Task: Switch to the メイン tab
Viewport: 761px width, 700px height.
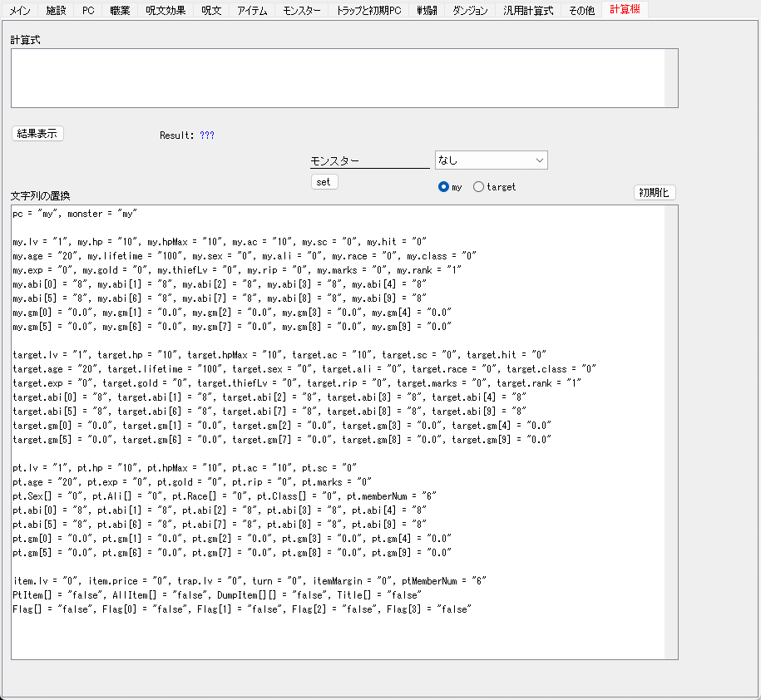Action: [x=20, y=10]
